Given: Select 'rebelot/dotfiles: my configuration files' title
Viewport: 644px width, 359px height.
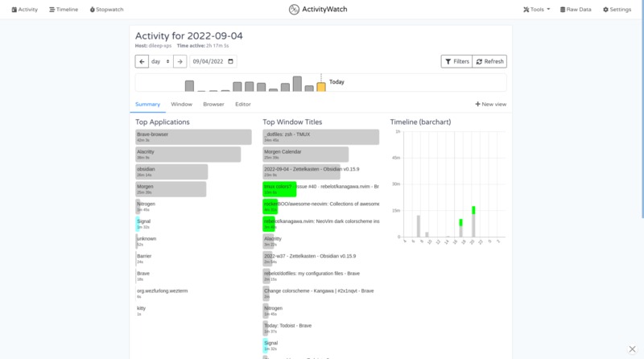Looking at the screenshot, I should [312, 276].
